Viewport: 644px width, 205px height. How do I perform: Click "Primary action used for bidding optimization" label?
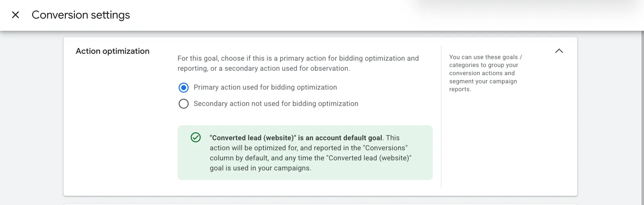coord(265,87)
